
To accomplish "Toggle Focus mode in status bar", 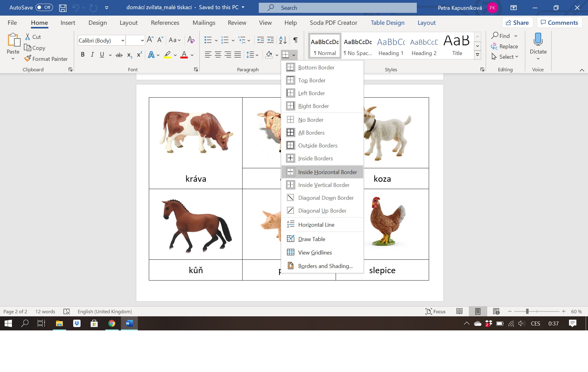I will 435,311.
